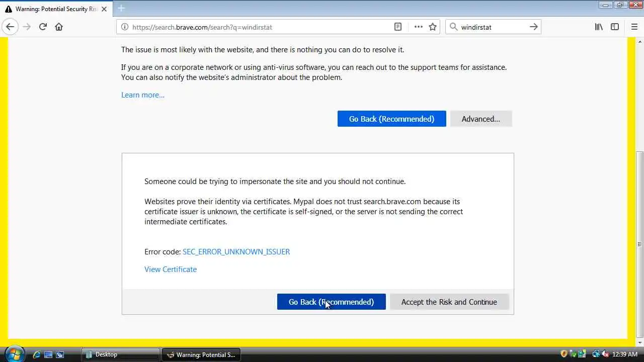Click Accept the Risk and Continue
This screenshot has height=362, width=644.
pyautogui.click(x=449, y=302)
